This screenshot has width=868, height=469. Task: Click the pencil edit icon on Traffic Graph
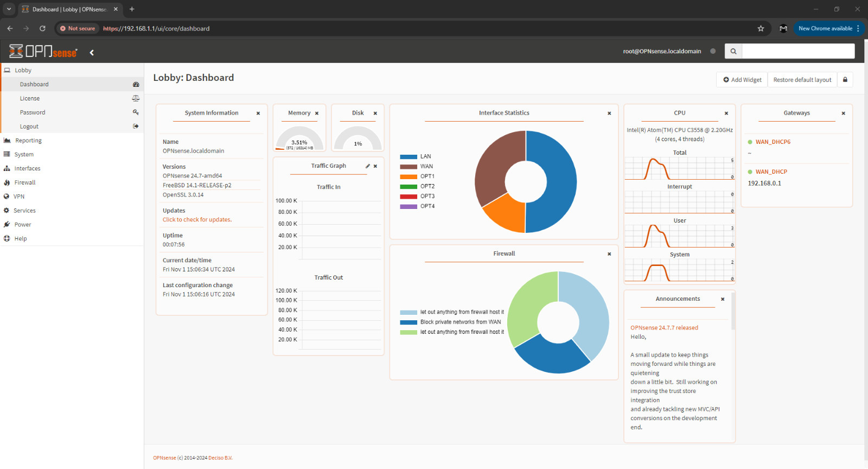pos(367,166)
